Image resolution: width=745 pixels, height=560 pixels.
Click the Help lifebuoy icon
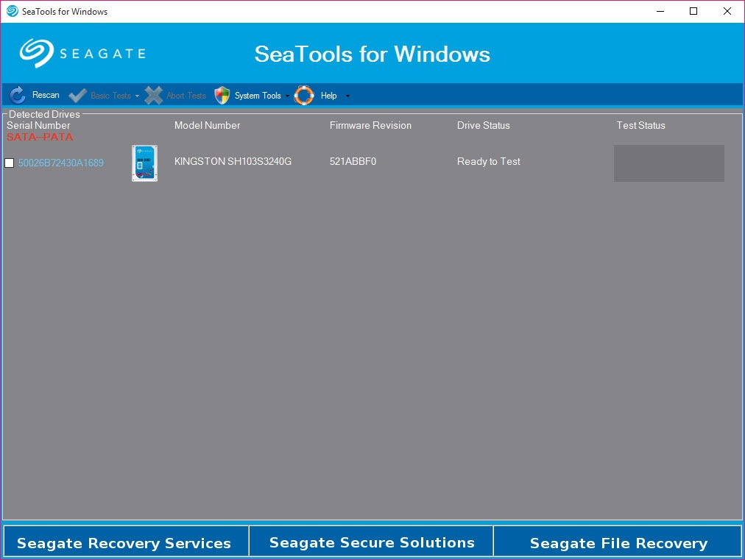[x=304, y=96]
